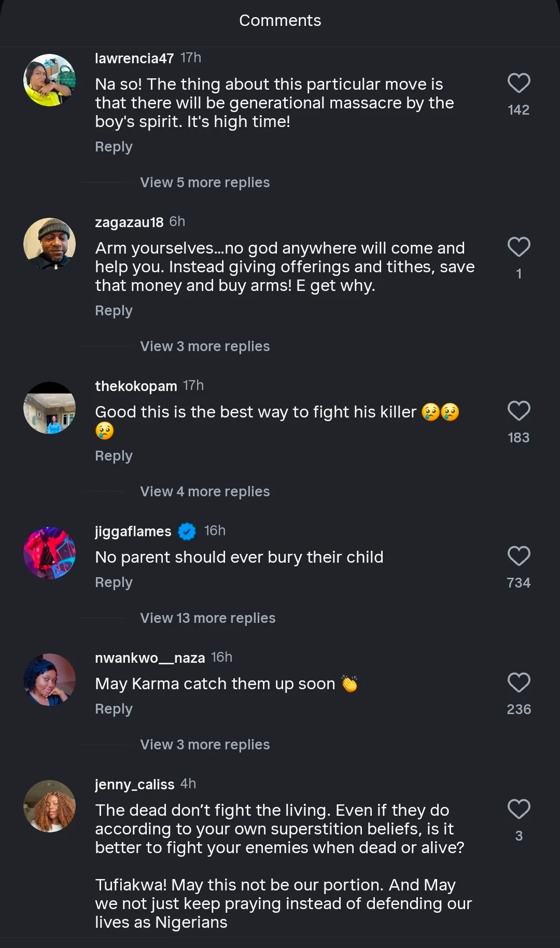Viewport: 560px width, 948px height.
Task: Open thekokopam username link
Action: 136,386
